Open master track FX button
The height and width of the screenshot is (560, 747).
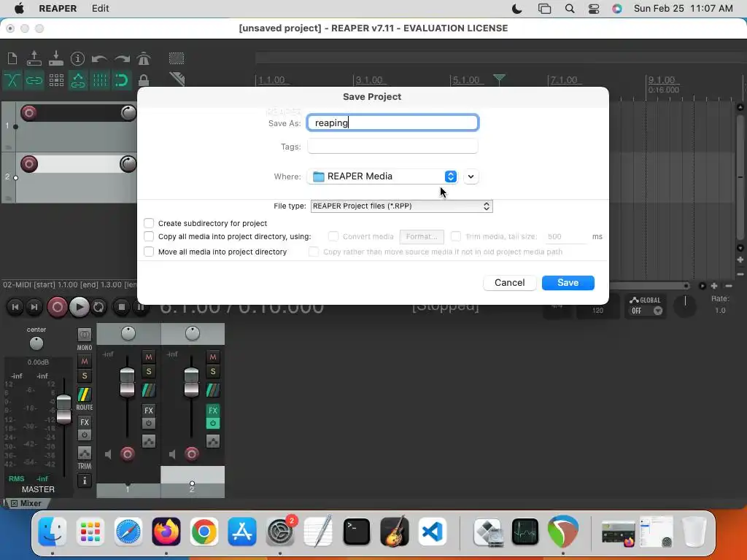click(85, 422)
